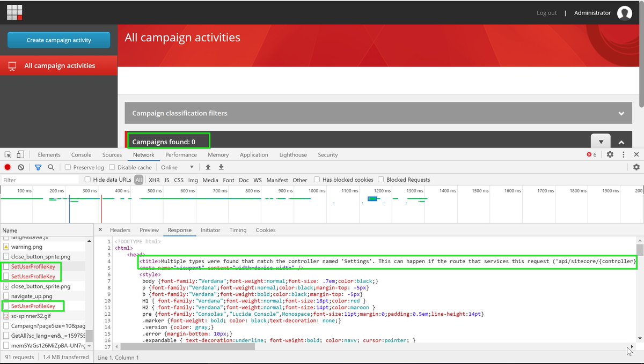Open network settings gear on the right

pyautogui.click(x=636, y=167)
